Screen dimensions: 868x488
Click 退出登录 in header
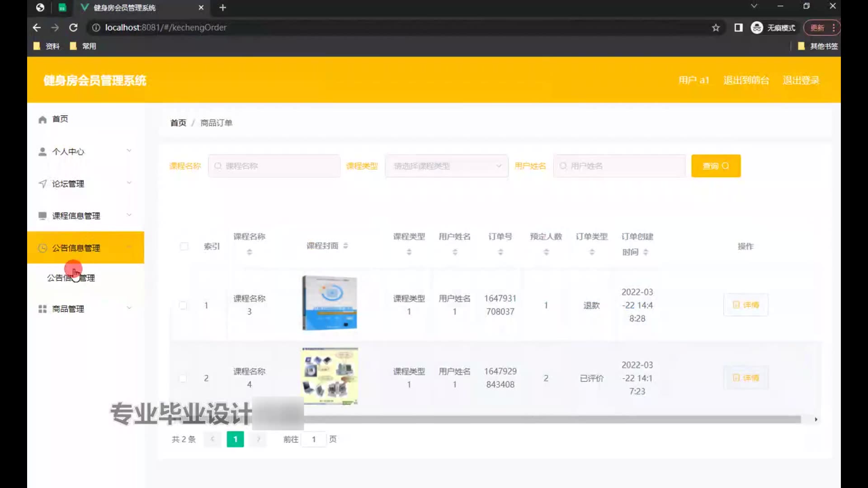coord(801,80)
